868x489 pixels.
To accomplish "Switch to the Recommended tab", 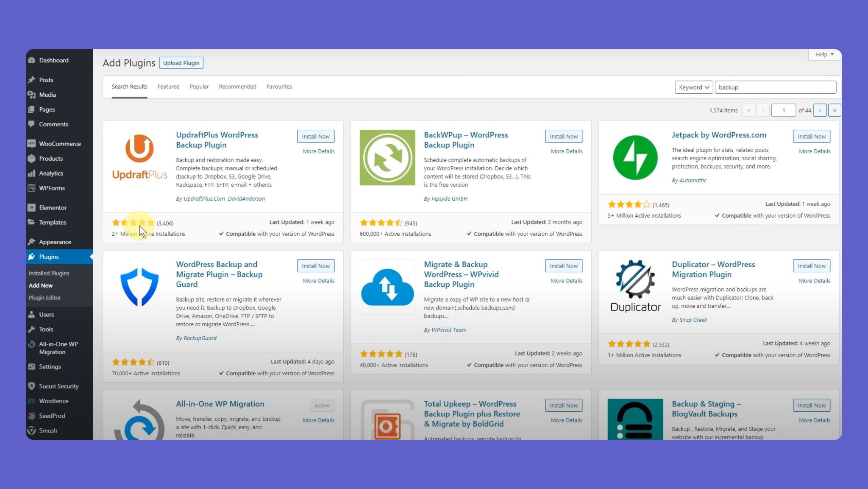I will pos(238,87).
